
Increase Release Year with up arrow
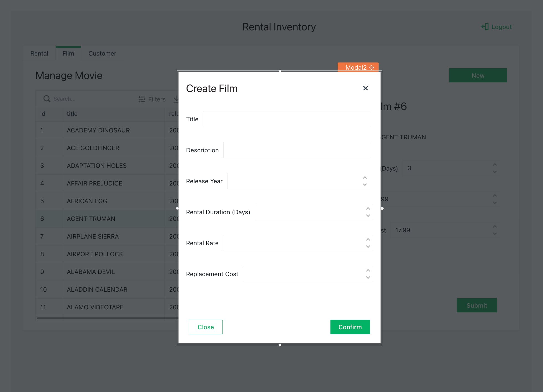click(x=365, y=178)
